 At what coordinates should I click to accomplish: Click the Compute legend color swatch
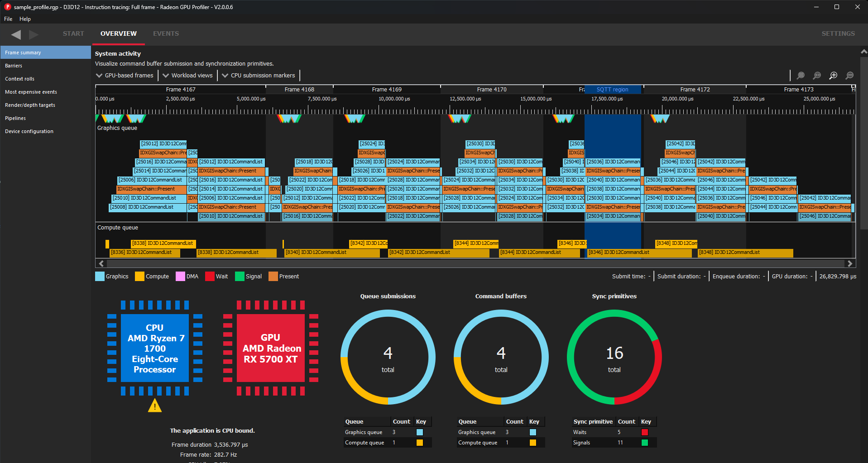(x=139, y=277)
